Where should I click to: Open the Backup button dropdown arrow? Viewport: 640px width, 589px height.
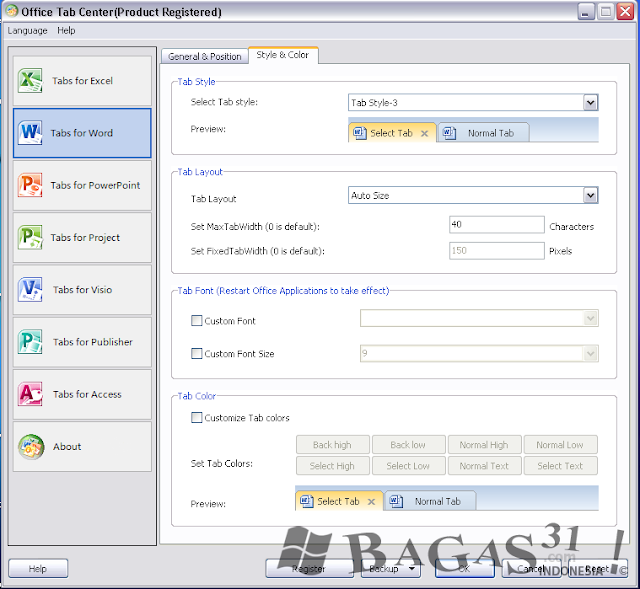pyautogui.click(x=411, y=568)
